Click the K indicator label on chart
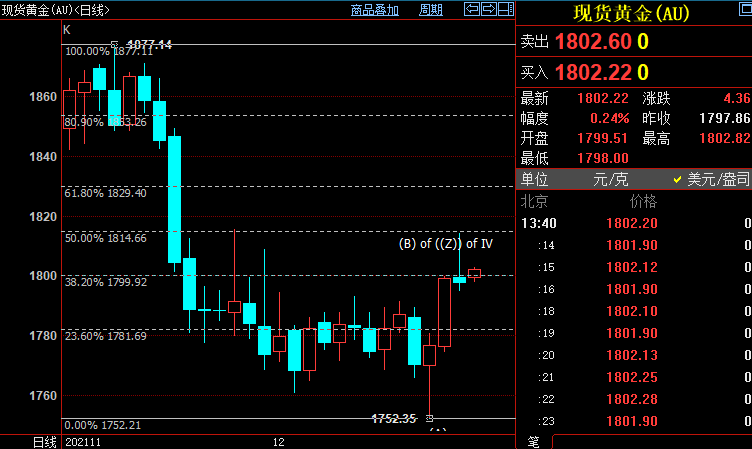Viewport: 752px width, 449px height. click(x=67, y=31)
